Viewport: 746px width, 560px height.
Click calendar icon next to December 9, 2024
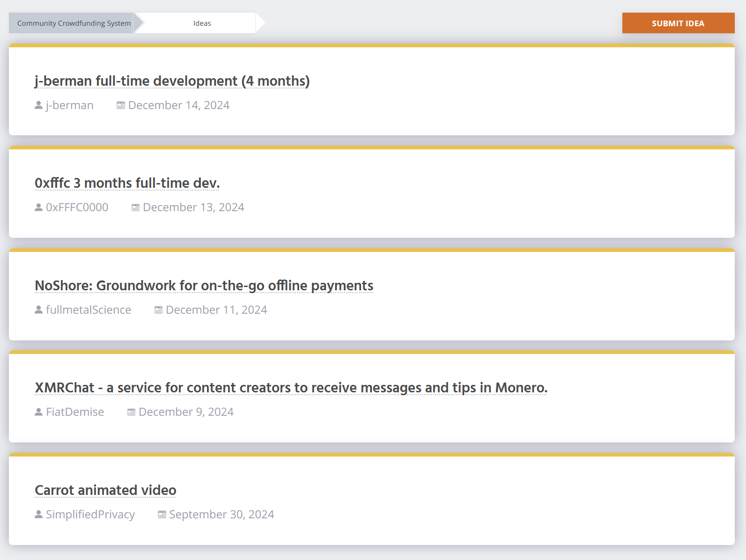point(131,412)
